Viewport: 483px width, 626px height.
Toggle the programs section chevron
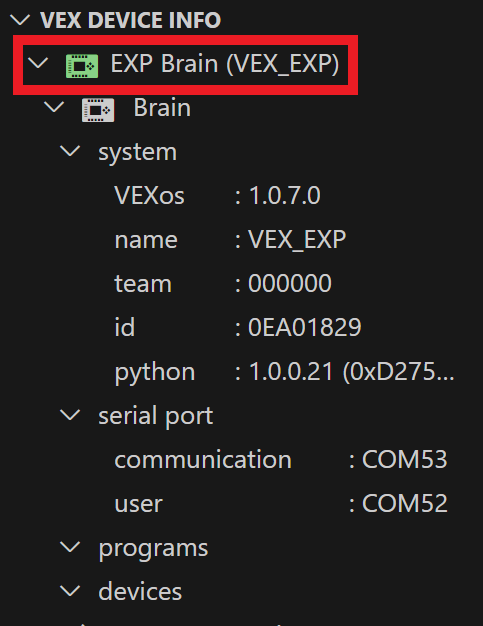(x=70, y=547)
